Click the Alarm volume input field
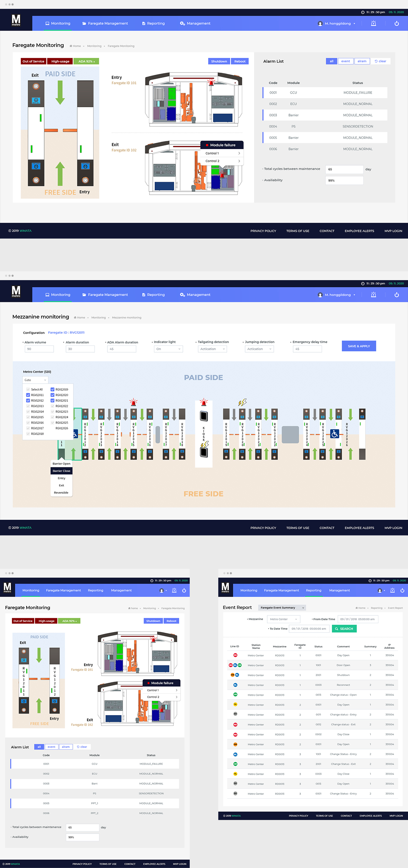Viewport: 408px width, 868px height. tap(39, 349)
